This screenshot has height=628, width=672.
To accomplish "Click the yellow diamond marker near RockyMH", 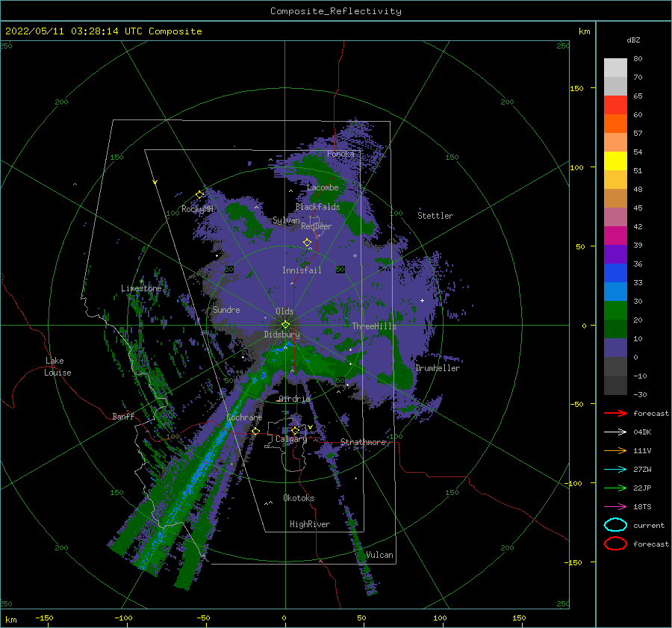I will tap(199, 195).
